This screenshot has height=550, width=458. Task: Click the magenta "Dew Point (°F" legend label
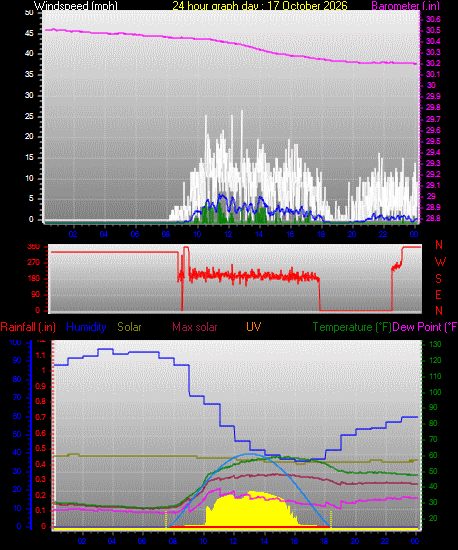425,327
